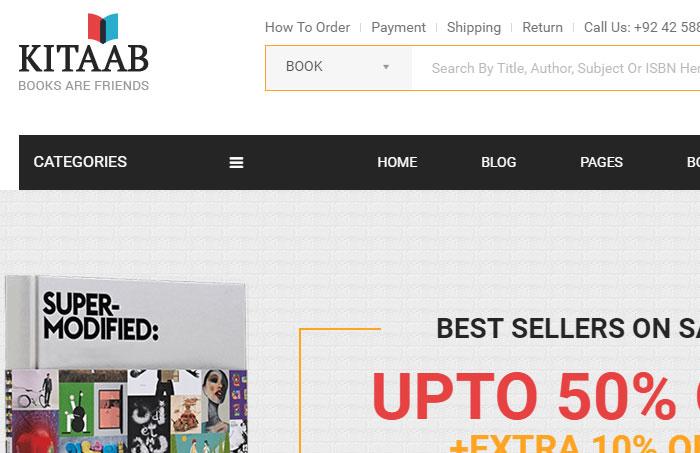The image size is (700, 453).
Task: Open the How To Order link
Action: [x=307, y=27]
